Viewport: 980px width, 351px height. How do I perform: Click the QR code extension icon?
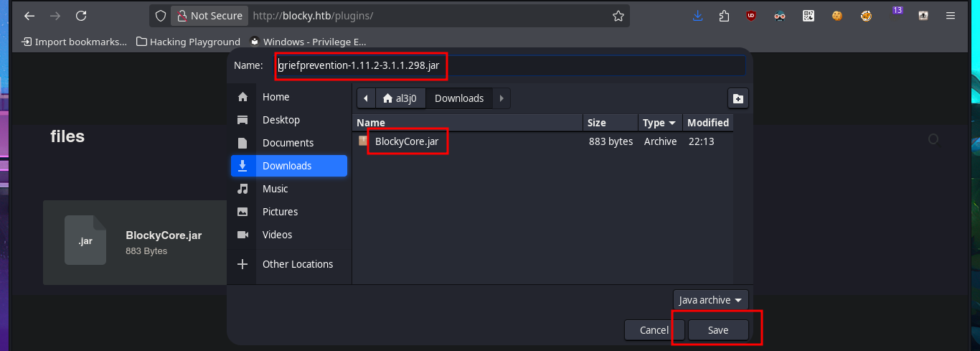point(809,16)
